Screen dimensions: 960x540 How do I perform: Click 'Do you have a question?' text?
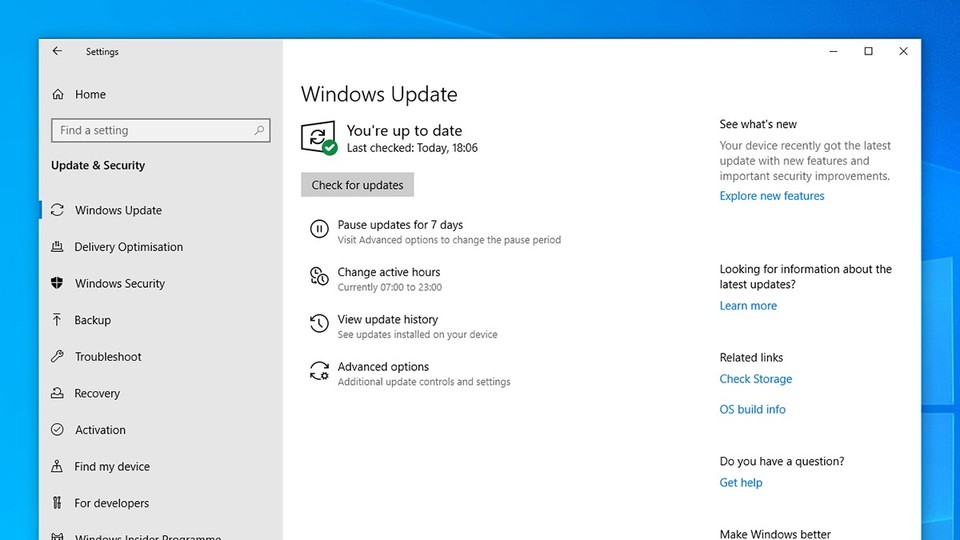[x=782, y=462]
